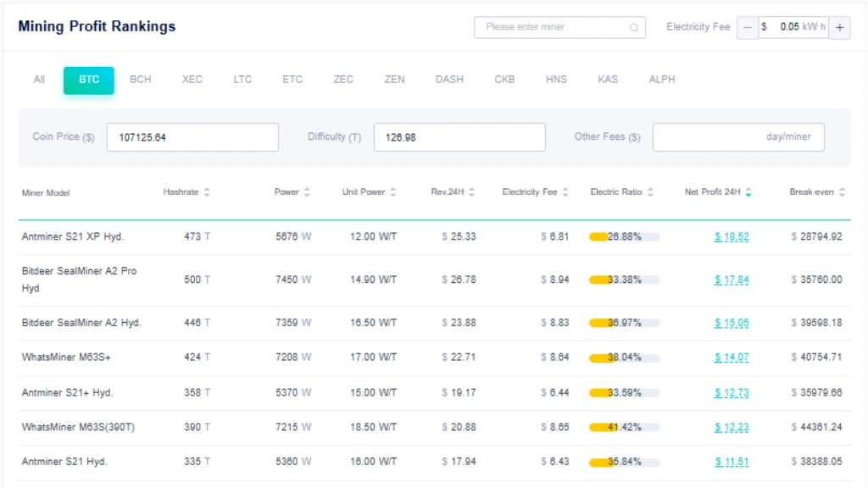Click the $ 44361.24 break-even value
Screen dimensions: 868x488
tap(816, 427)
